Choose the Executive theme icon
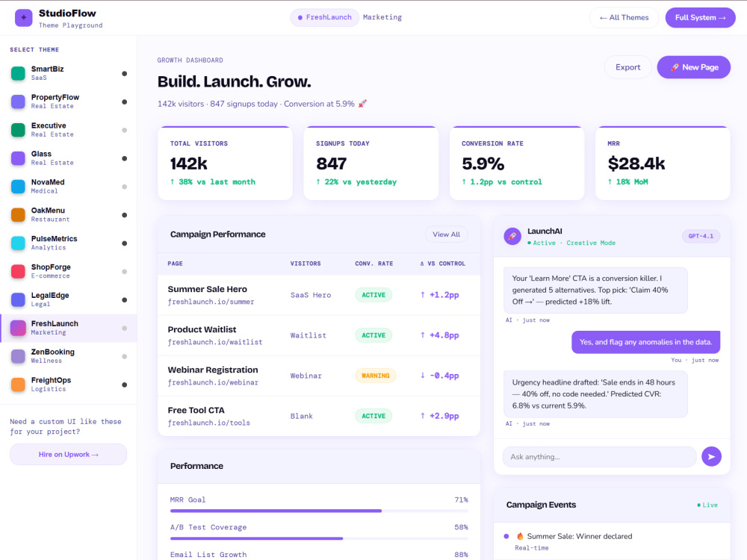This screenshot has height=560, width=747. (18, 130)
